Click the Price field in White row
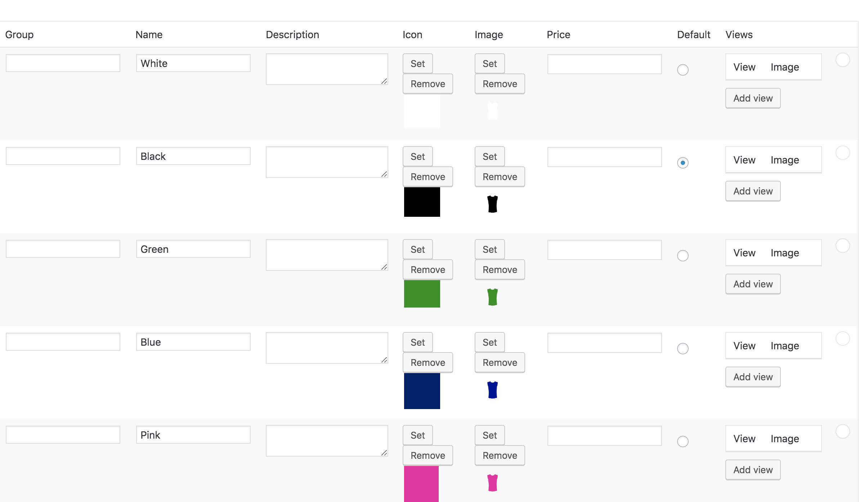Viewport: 868px width, 502px height. (604, 64)
